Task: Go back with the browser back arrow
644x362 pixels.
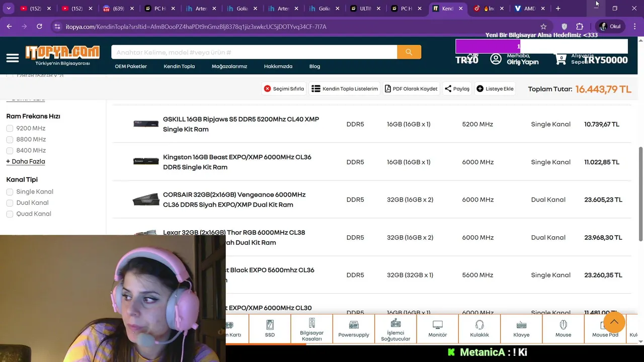Action: point(10,27)
